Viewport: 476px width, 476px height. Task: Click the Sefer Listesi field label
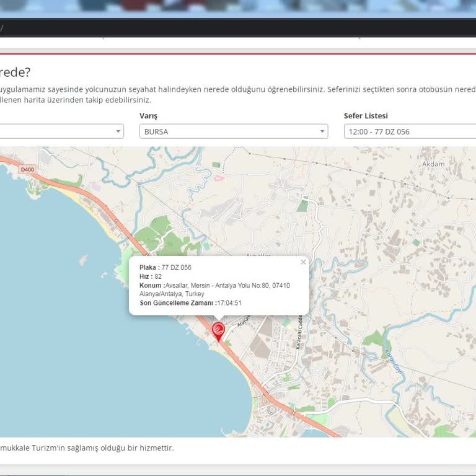pyautogui.click(x=366, y=116)
